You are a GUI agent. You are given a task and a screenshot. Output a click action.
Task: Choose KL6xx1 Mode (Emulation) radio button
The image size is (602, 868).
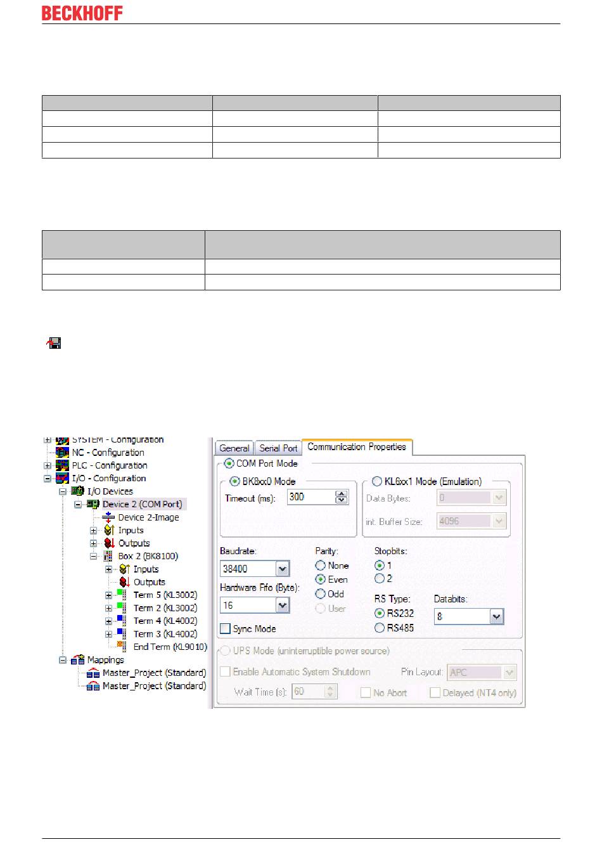[x=377, y=481]
